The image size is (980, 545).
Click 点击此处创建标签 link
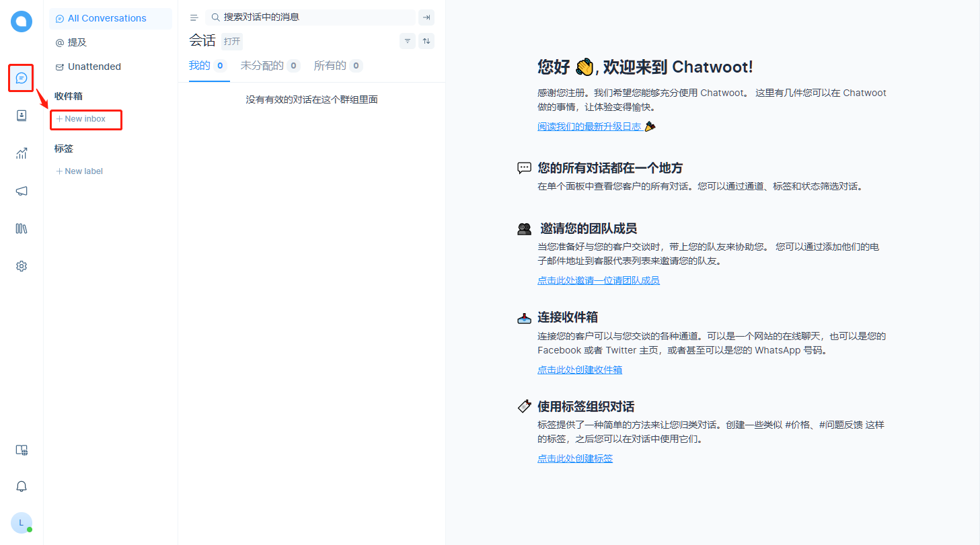575,458
